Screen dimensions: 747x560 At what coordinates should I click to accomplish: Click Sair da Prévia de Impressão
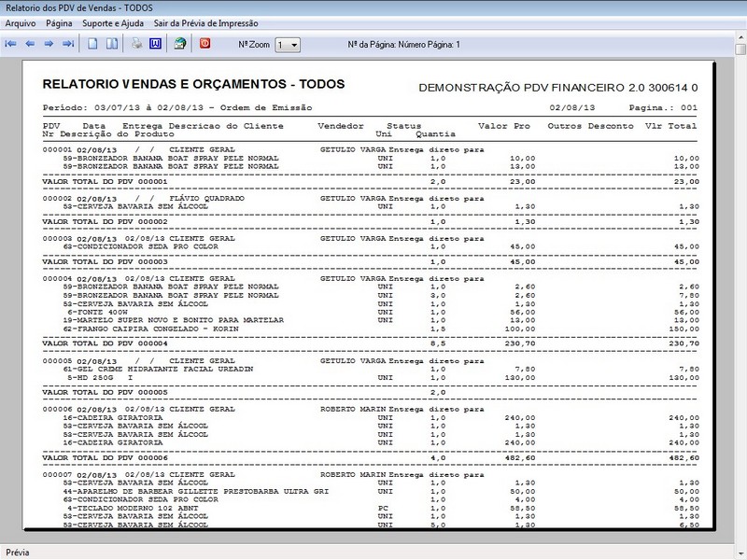(x=205, y=22)
